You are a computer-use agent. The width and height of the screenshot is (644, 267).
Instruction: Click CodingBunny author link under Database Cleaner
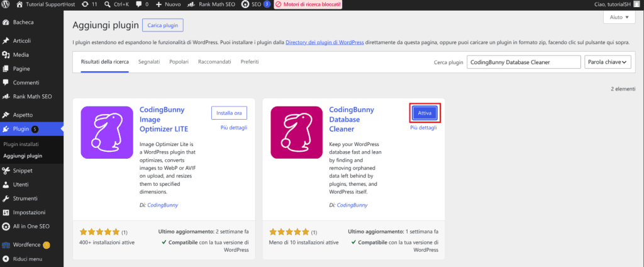pyautogui.click(x=352, y=205)
